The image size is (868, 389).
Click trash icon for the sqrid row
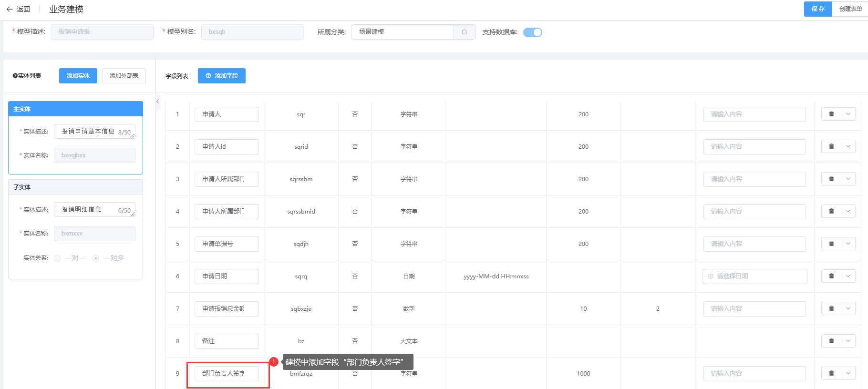831,146
